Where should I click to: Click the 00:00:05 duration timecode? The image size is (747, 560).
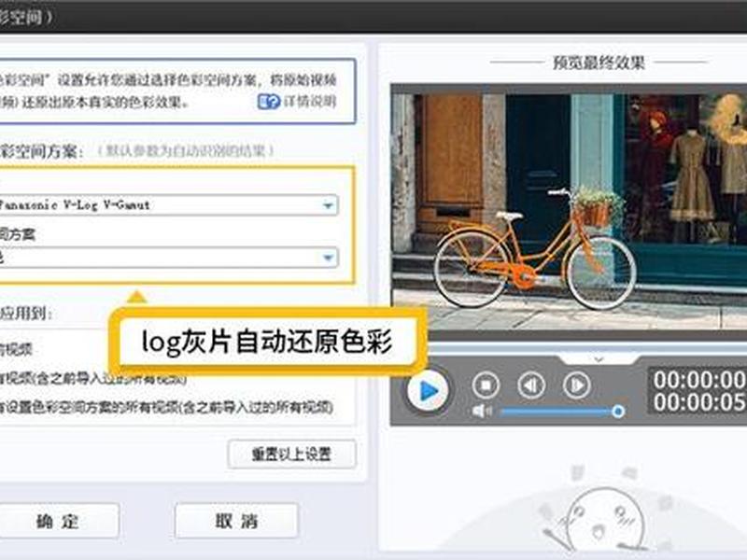699,402
